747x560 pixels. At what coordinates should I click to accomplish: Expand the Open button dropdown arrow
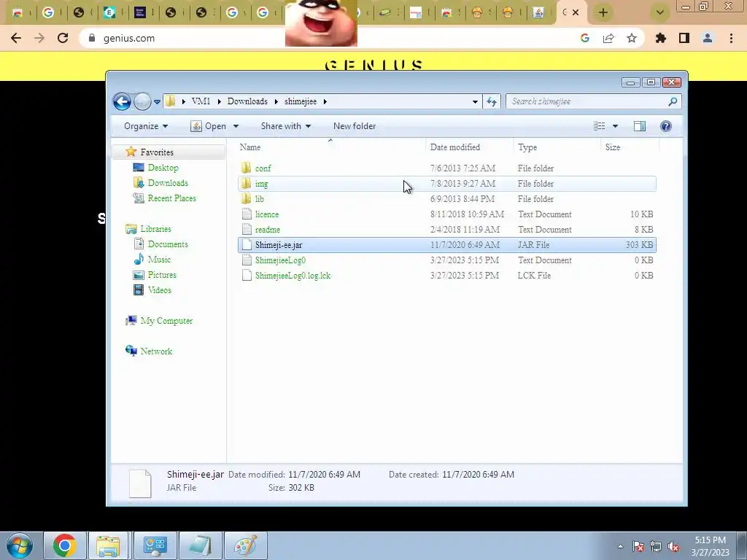pyautogui.click(x=236, y=126)
